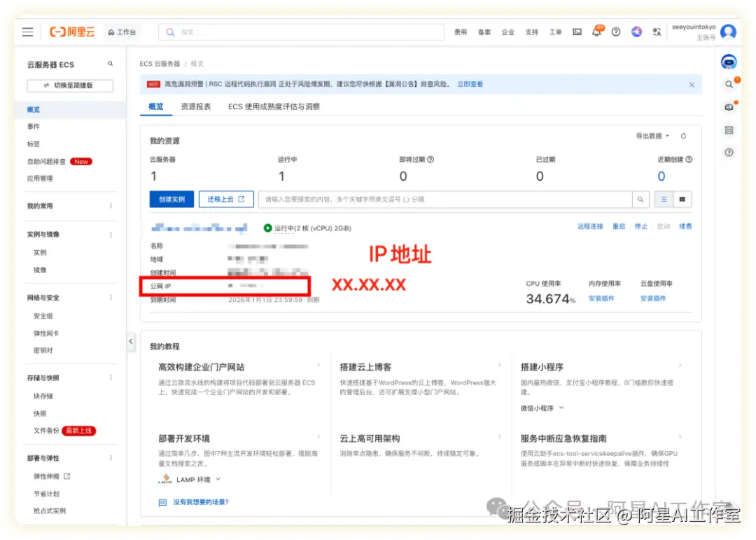This screenshot has width=756, height=540.
Task: Click 立即查看 in the alert banner
Action: (470, 84)
